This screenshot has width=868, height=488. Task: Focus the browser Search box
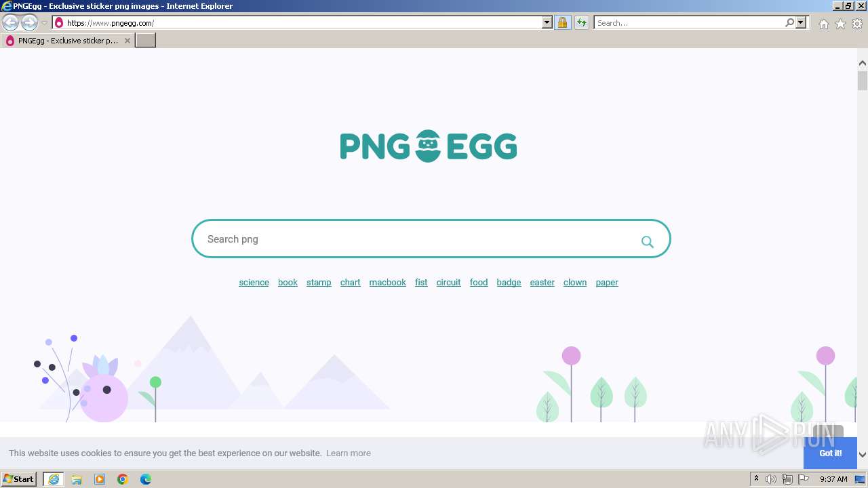point(689,23)
